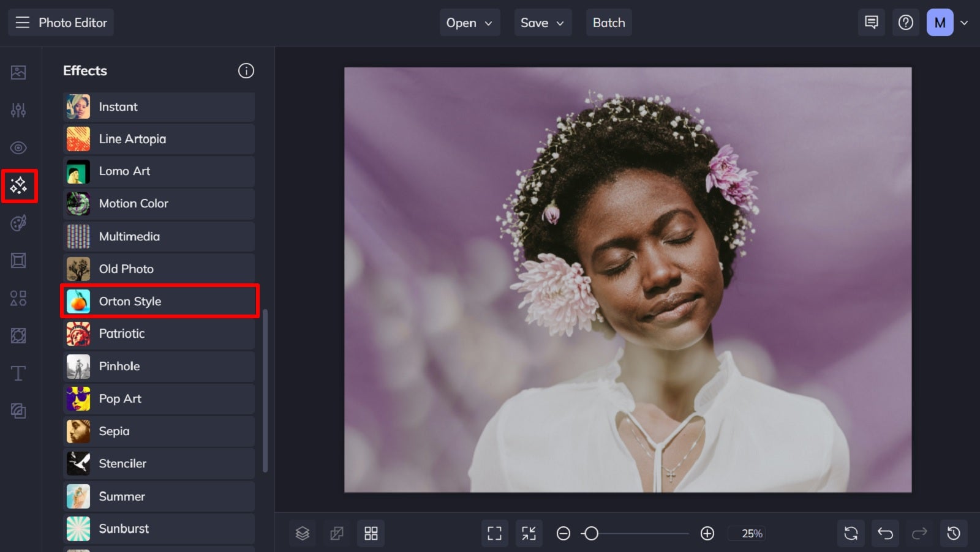
Task: Open the Effects panel sparkle icon
Action: [19, 186]
